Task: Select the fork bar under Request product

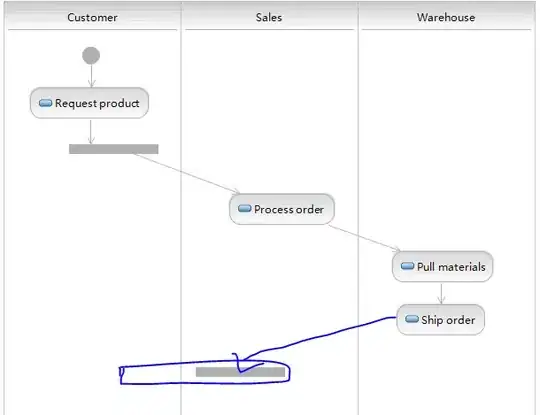Action: pos(114,149)
